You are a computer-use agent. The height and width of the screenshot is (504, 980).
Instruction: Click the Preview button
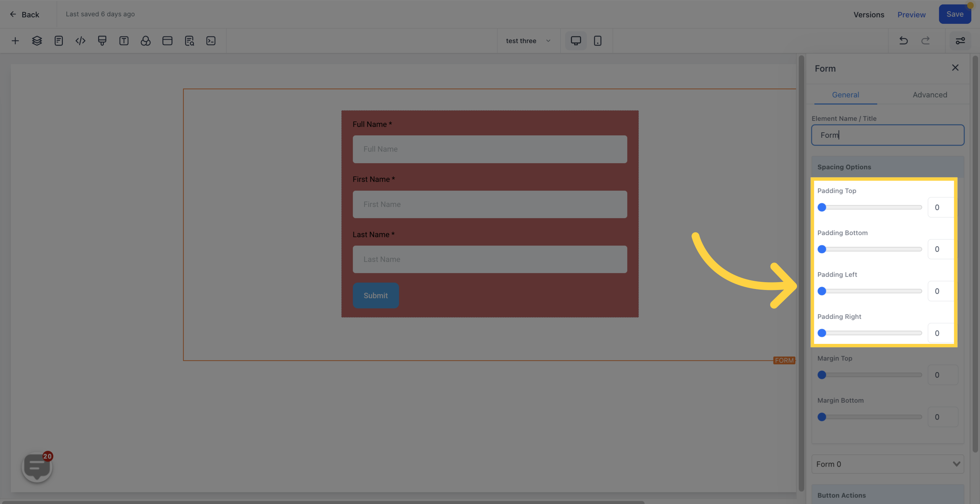pos(911,14)
